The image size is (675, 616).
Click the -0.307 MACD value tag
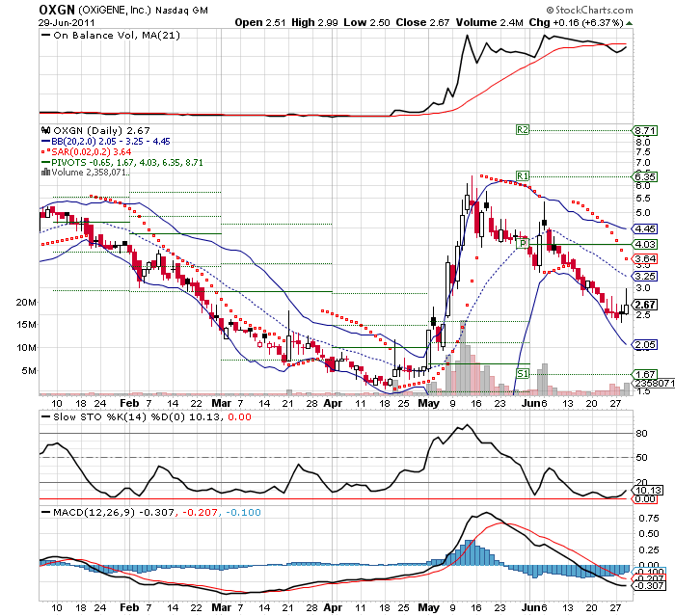649,586
